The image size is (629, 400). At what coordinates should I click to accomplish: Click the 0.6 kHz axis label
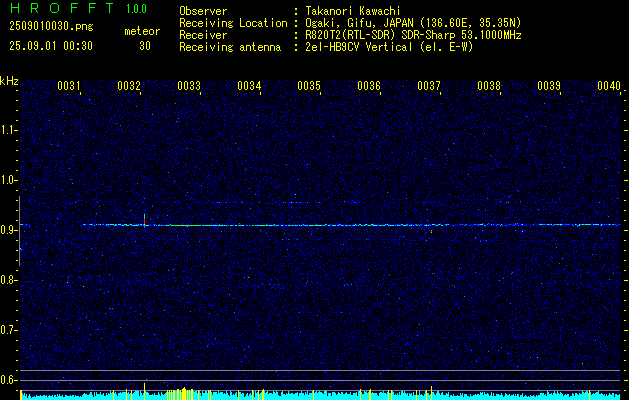pyautogui.click(x=9, y=380)
